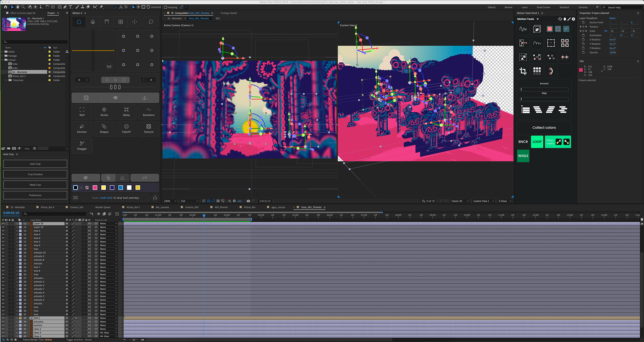This screenshot has width=644, height=342.
Task: Open the 100% magnification dropdown
Action: coord(170,201)
